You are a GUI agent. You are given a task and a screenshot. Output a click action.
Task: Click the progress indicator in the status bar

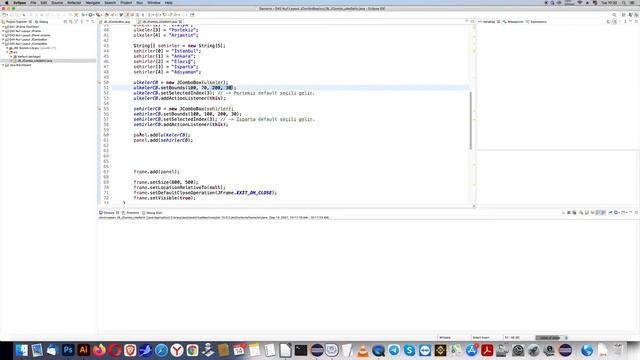[x=550, y=338]
